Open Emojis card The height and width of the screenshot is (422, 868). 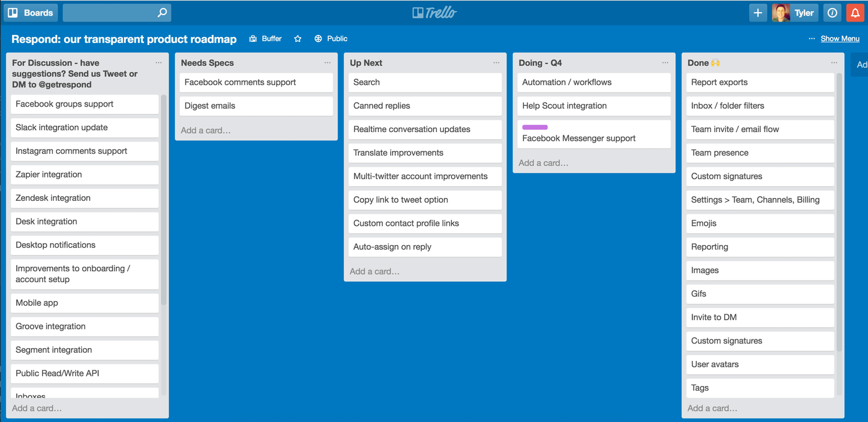tap(760, 224)
